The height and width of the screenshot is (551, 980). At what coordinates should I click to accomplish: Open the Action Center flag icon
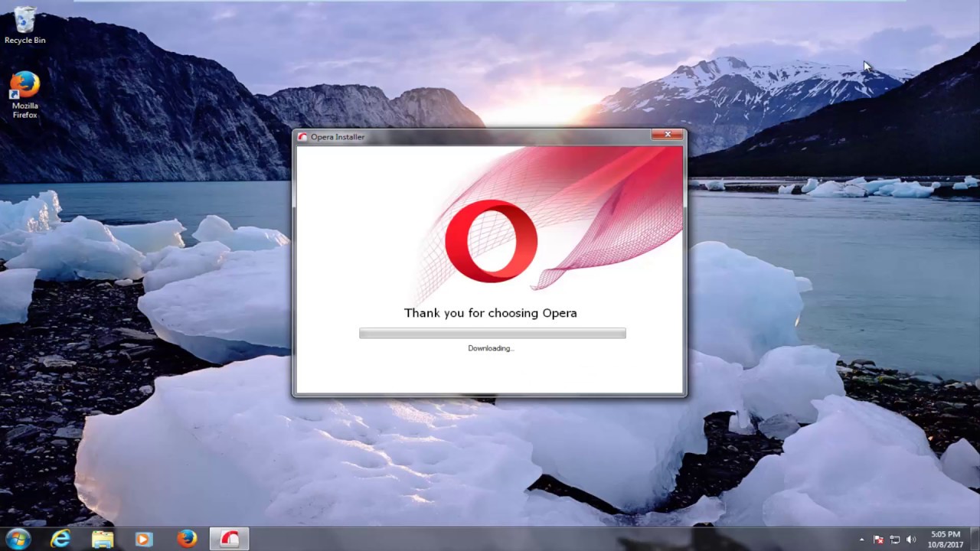(878, 540)
